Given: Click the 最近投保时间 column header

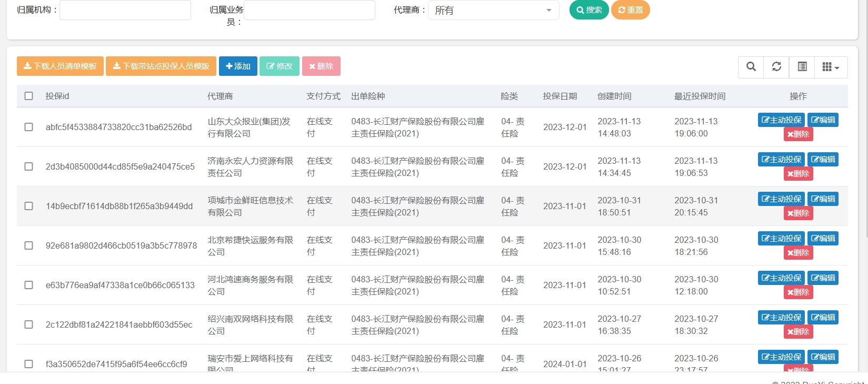Looking at the screenshot, I should pos(700,96).
